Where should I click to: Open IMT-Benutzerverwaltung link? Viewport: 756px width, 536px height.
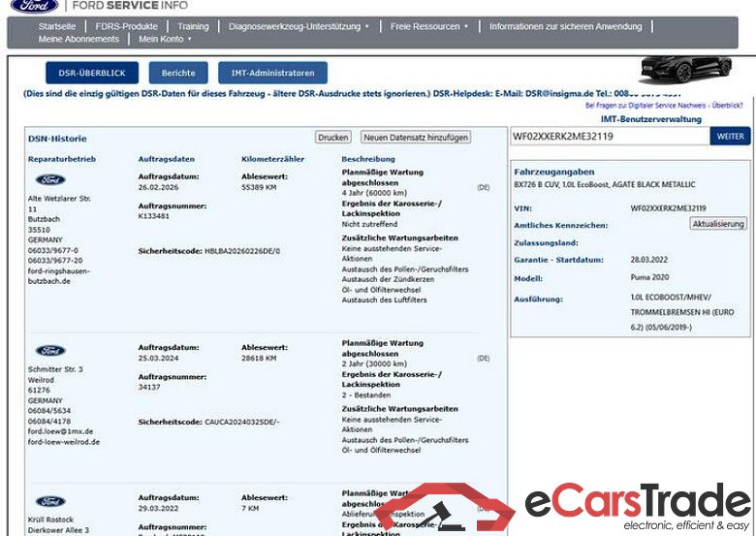pos(651,119)
